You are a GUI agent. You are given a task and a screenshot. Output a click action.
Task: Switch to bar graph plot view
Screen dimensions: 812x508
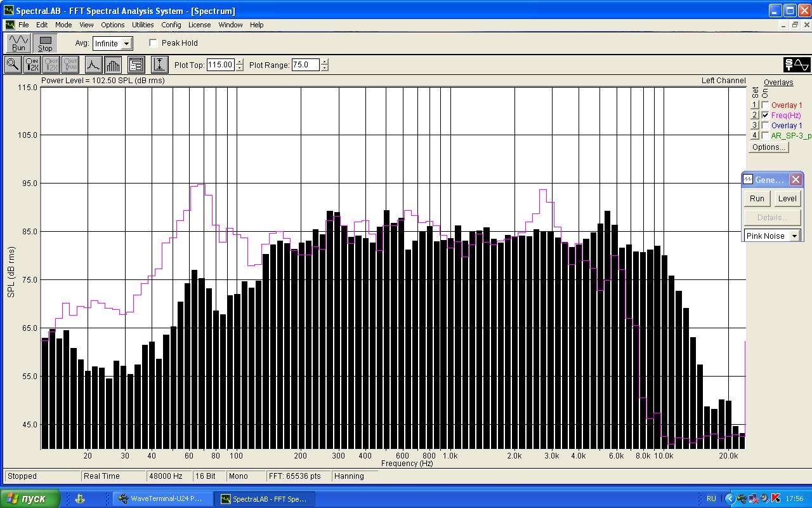click(x=113, y=64)
